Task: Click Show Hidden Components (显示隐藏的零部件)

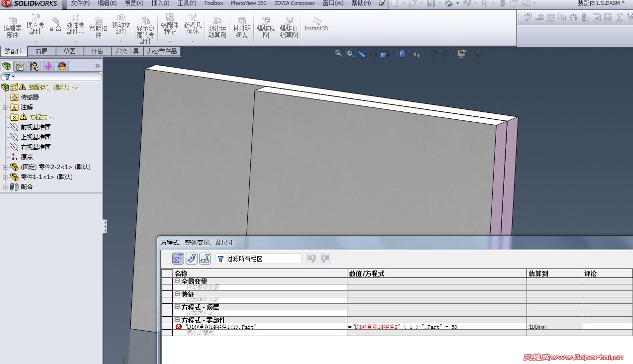Action: click(145, 31)
